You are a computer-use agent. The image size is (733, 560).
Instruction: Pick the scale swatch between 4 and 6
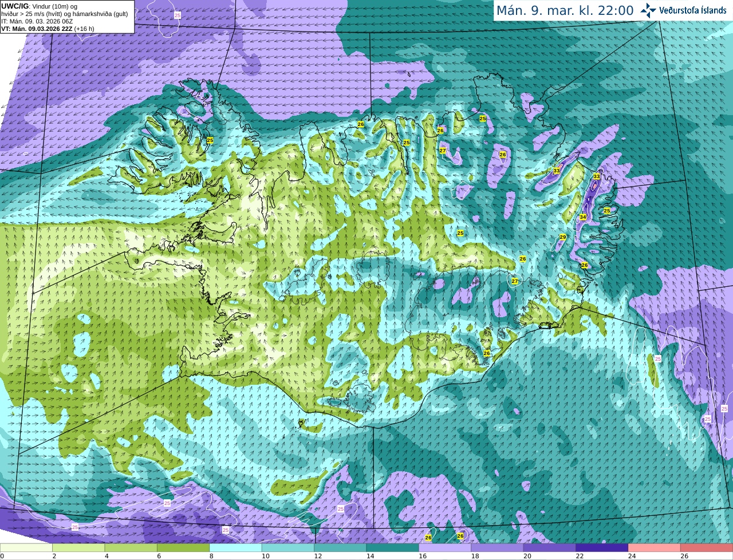tap(131, 548)
